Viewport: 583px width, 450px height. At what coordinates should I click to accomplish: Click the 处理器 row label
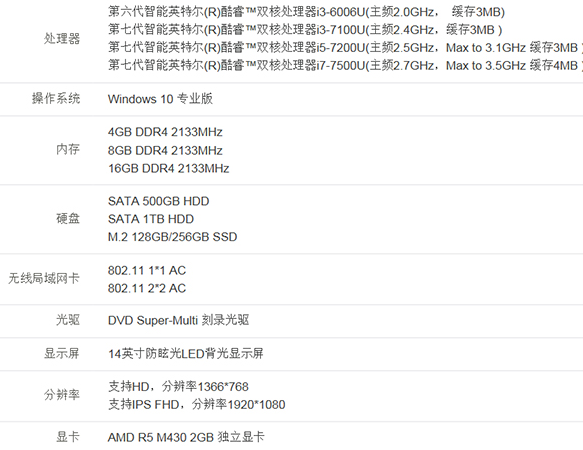click(62, 39)
